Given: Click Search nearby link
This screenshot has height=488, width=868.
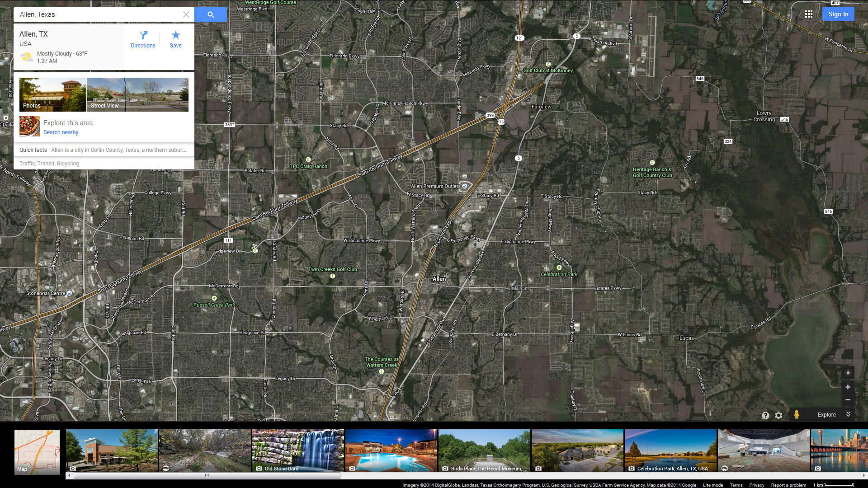Looking at the screenshot, I should tap(61, 132).
